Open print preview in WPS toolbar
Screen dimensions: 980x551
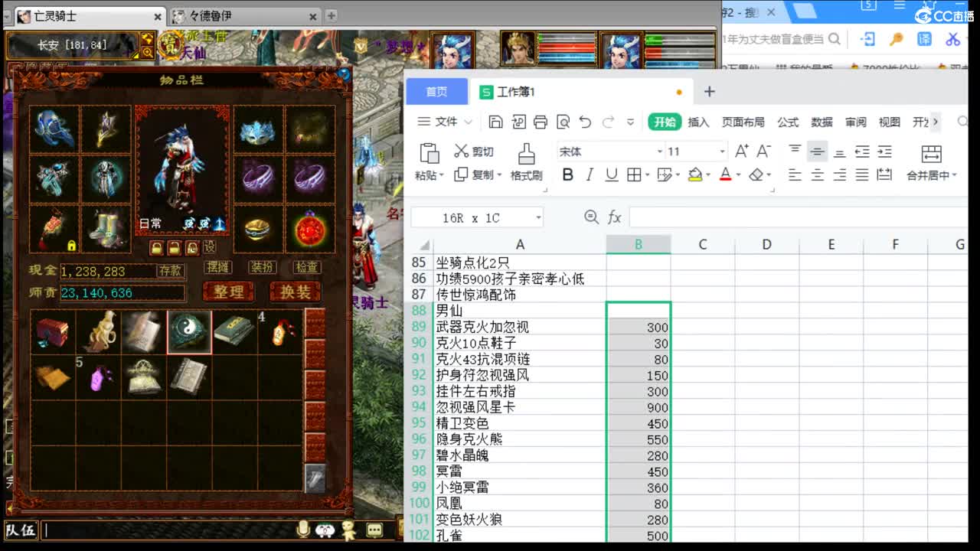[x=563, y=122]
